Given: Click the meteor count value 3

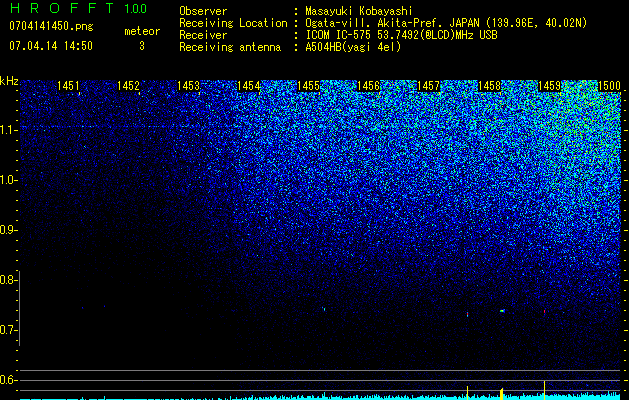Looking at the screenshot, I should 142,46.
